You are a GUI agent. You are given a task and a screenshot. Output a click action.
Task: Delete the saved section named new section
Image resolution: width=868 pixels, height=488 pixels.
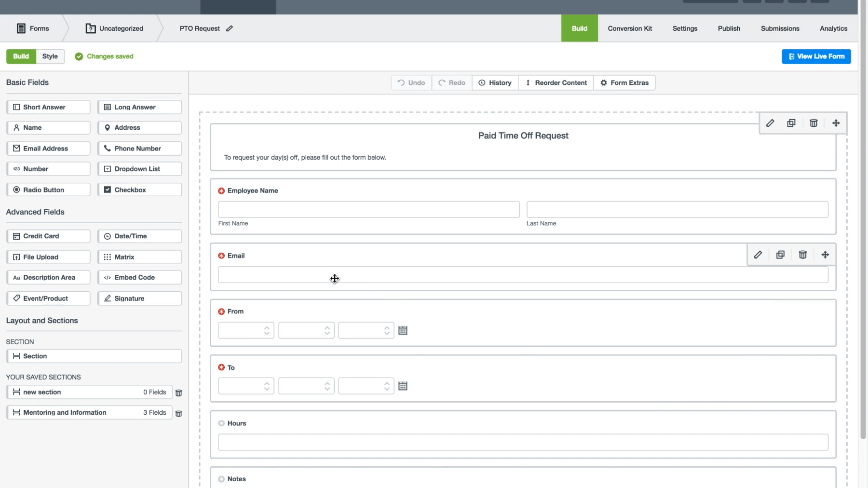pos(179,393)
